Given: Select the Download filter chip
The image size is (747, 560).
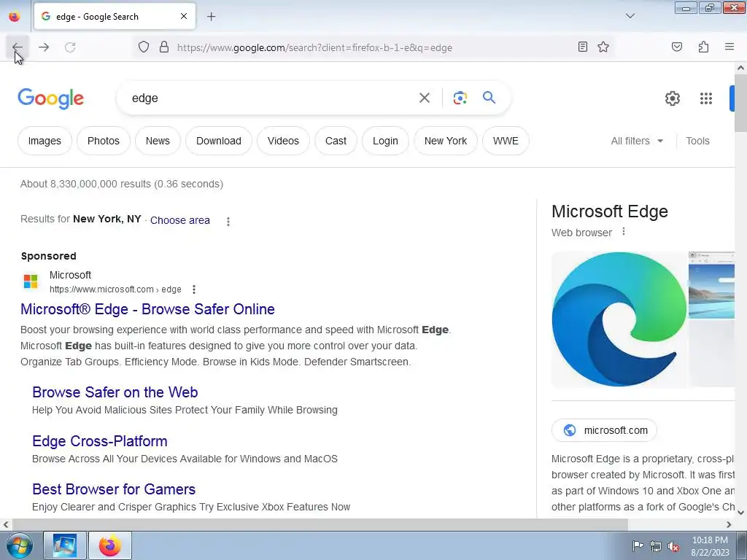Looking at the screenshot, I should point(219,141).
